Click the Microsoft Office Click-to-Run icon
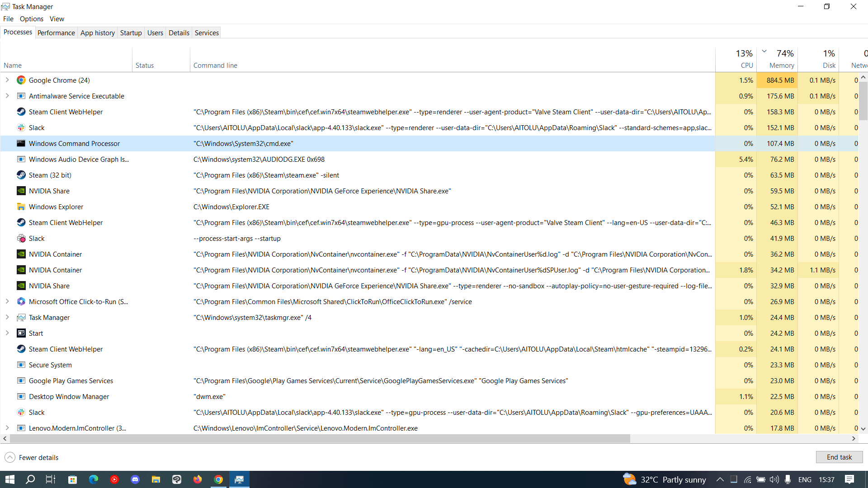Image resolution: width=868 pixels, height=488 pixels. click(21, 302)
